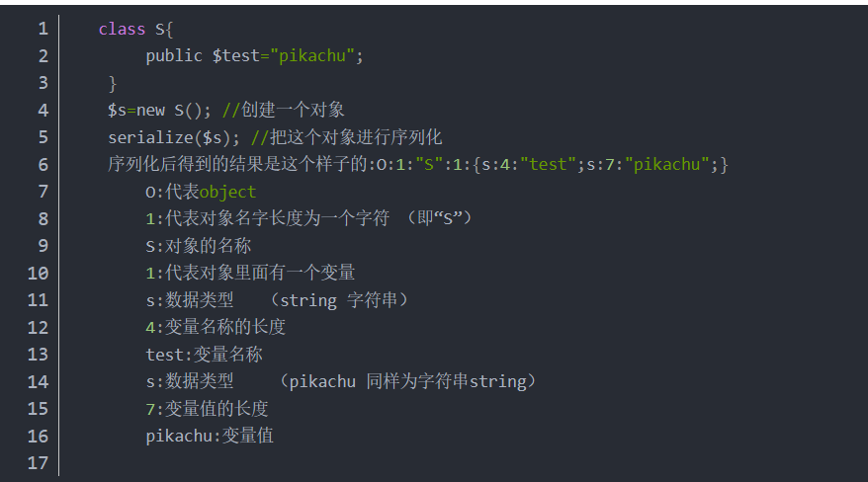The width and height of the screenshot is (868, 482).
Task: Click '7:变量值的长度' on line 15
Action: point(207,409)
